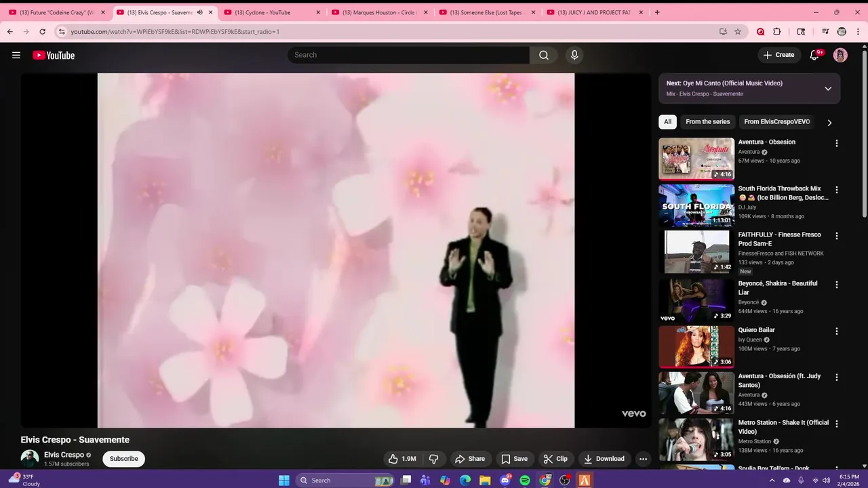868x488 pixels.
Task: Open the YouTube account avatar menu
Action: coord(840,55)
